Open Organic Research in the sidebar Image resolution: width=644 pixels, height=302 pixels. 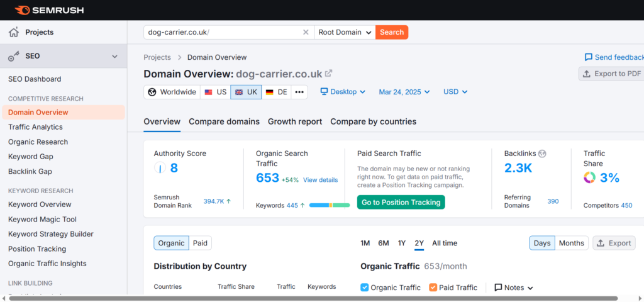click(38, 142)
